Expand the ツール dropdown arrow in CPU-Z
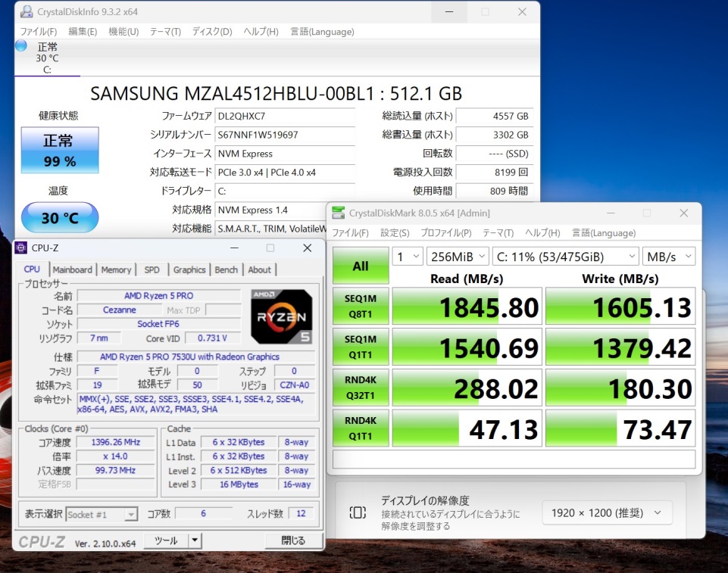Image resolution: width=728 pixels, height=573 pixels. pos(195,540)
